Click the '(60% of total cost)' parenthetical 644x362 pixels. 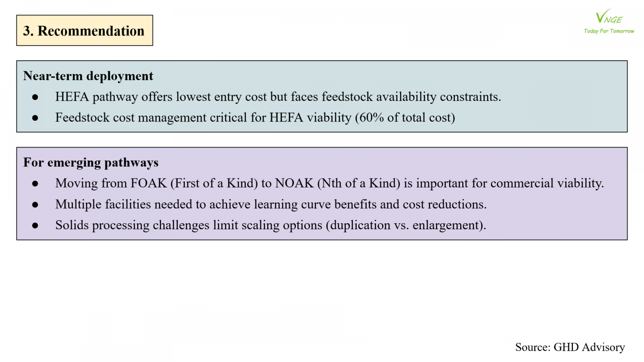point(405,117)
